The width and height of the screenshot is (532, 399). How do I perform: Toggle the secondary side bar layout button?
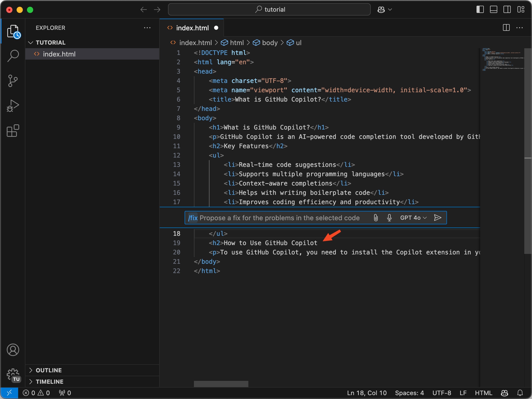pos(507,10)
